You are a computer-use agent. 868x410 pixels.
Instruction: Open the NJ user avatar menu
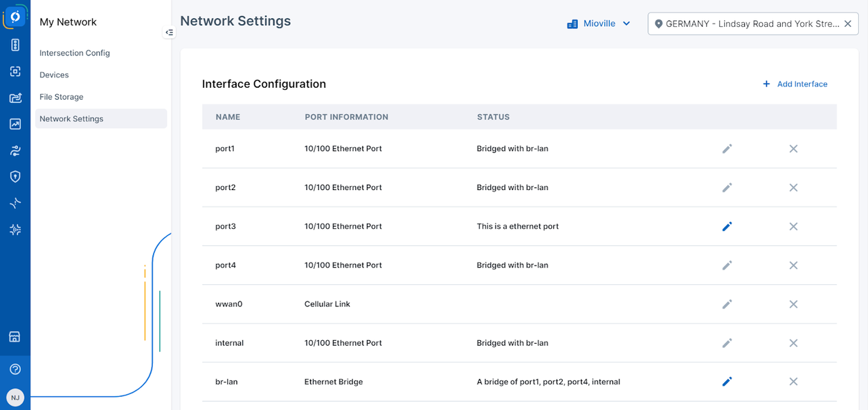[15, 397]
